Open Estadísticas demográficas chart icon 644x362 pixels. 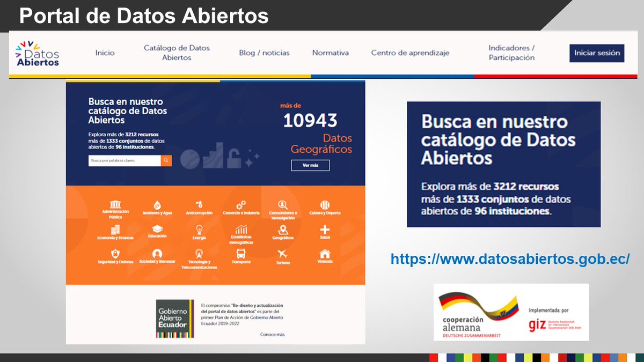241,229
